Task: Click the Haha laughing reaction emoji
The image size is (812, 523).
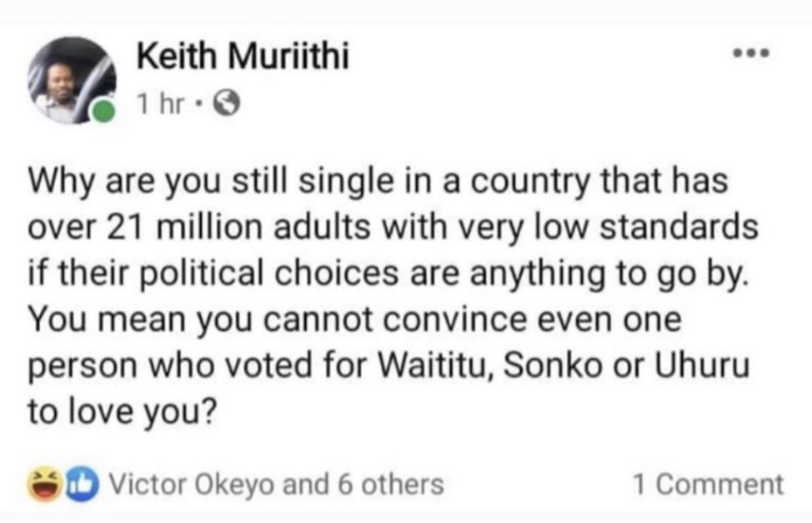Action: point(40,484)
